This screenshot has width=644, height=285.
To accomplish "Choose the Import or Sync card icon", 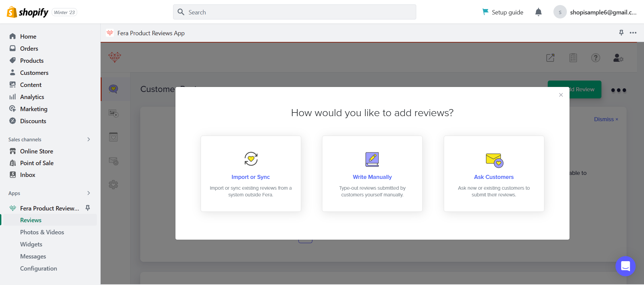I will pyautogui.click(x=251, y=159).
